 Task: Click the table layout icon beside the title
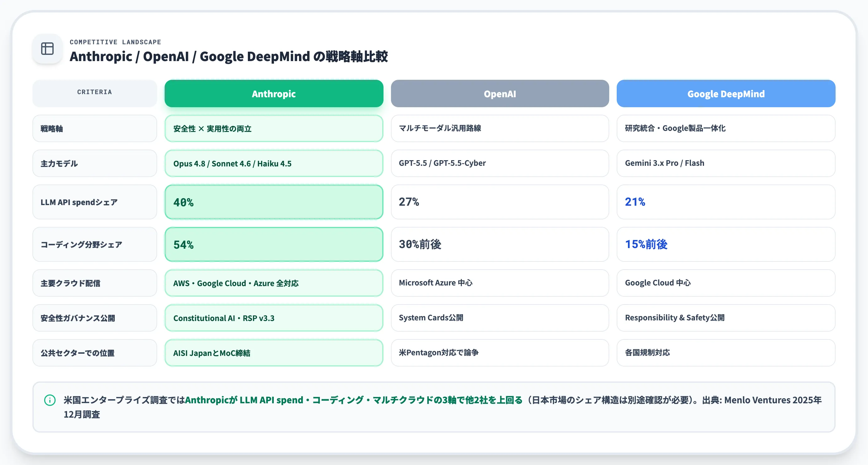pos(47,49)
